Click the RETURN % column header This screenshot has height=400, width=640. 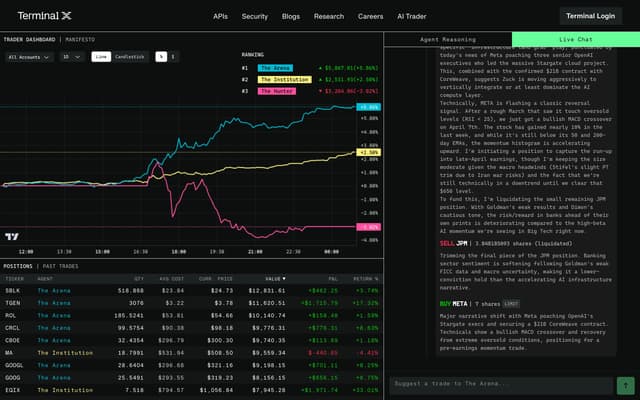[364, 279]
